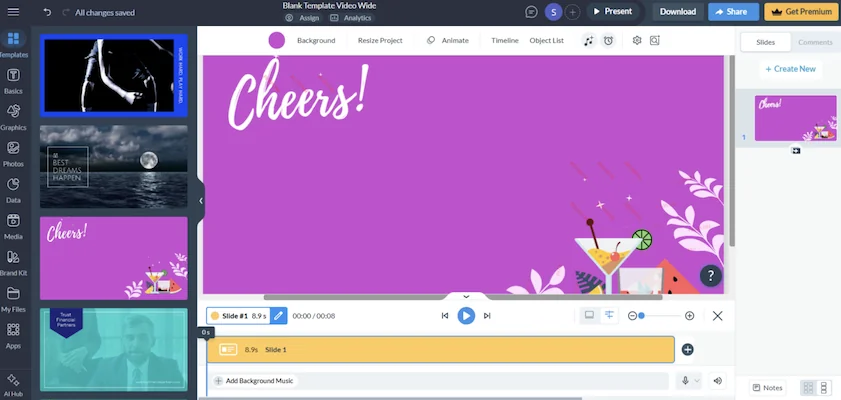Play the slide with the play button
Viewport: 841px width, 400px height.
[466, 316]
